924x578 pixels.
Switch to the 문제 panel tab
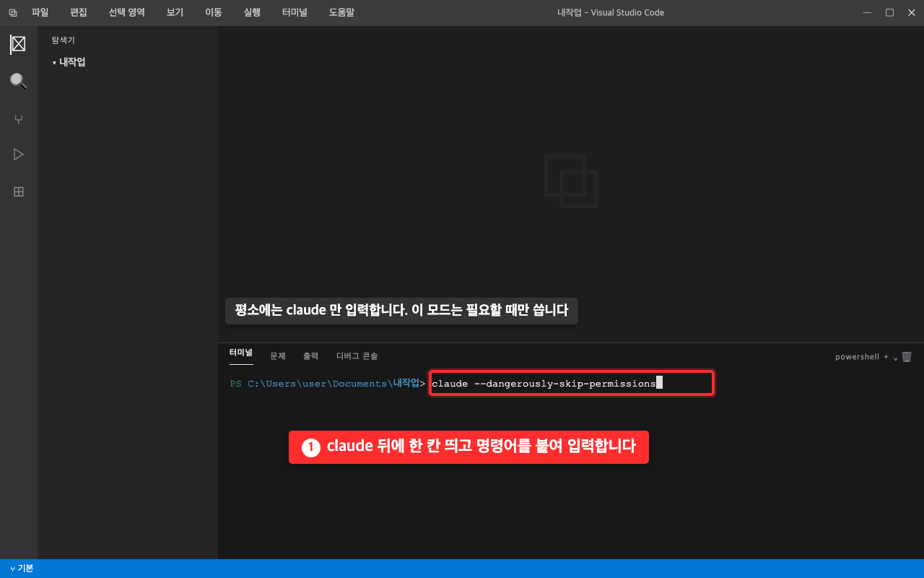278,356
